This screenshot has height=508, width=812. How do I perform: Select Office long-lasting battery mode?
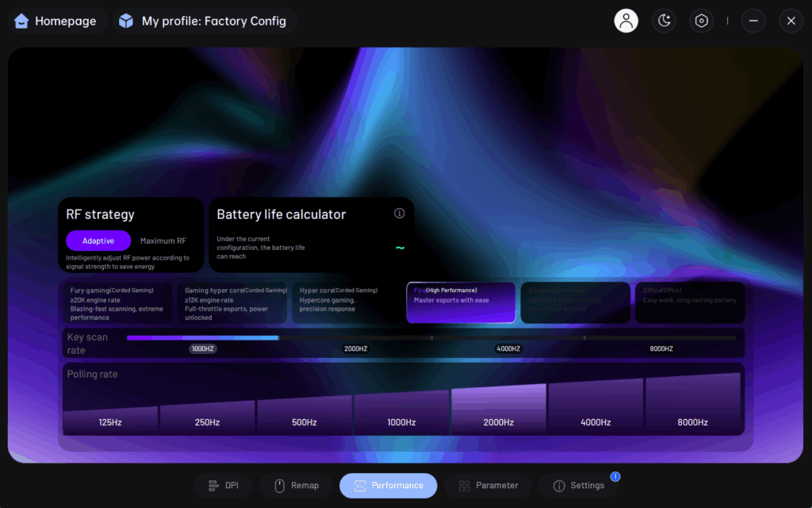point(690,302)
